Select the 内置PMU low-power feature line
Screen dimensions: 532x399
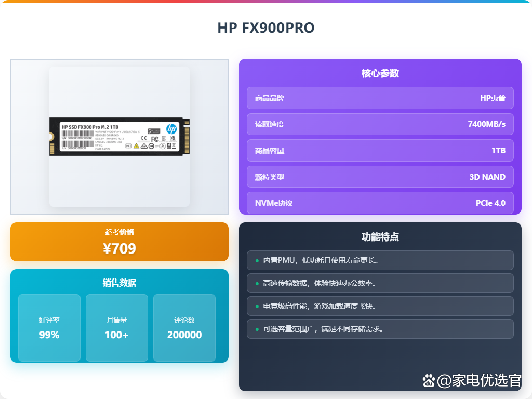tap(380, 260)
